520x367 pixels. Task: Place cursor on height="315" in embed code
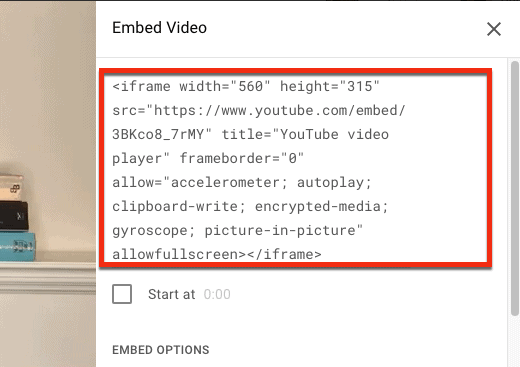(x=330, y=86)
